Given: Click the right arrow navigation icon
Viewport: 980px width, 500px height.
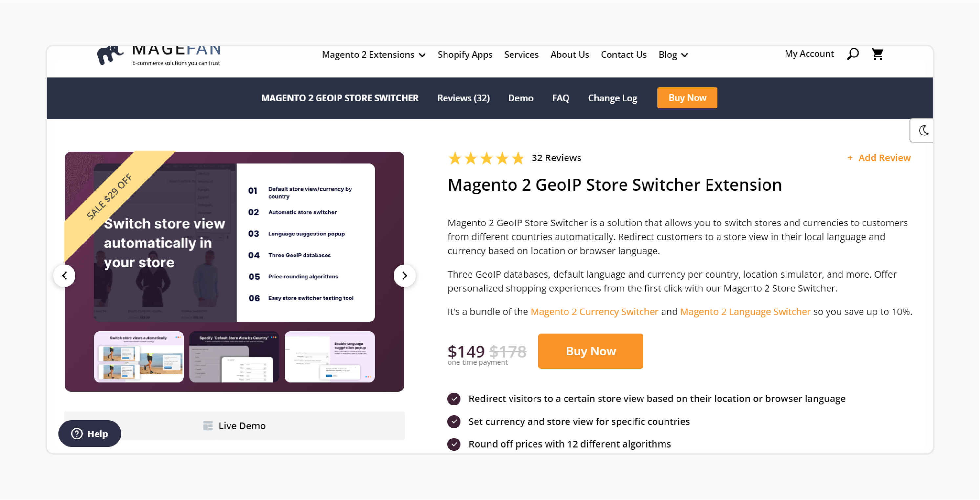Looking at the screenshot, I should click(405, 275).
